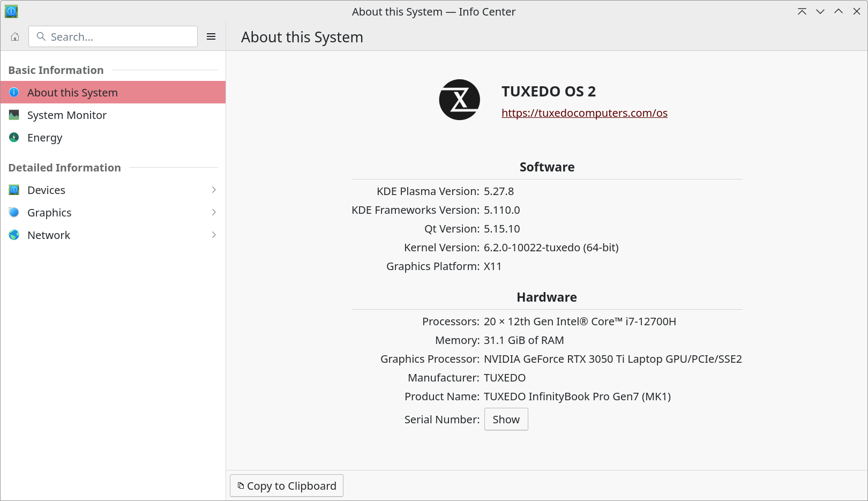Click the Network globe icon

pyautogui.click(x=14, y=235)
